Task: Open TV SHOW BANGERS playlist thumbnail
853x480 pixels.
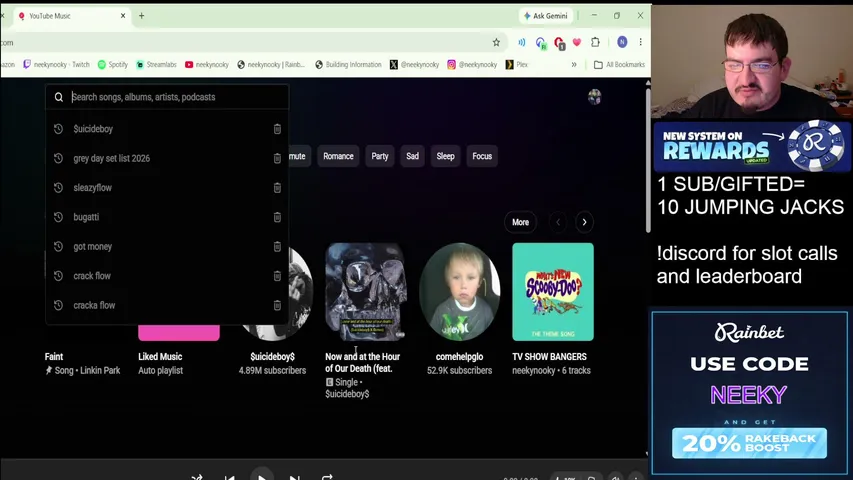Action: pos(553,292)
